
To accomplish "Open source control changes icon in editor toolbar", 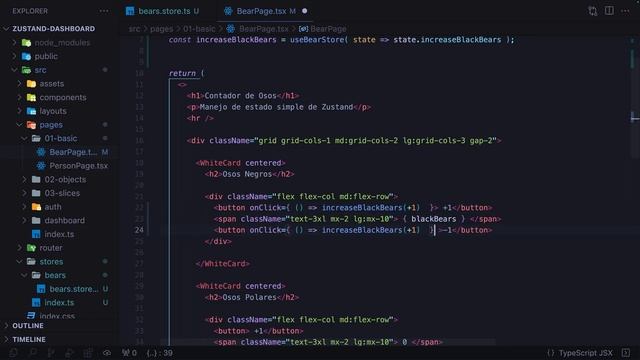I will [593, 11].
